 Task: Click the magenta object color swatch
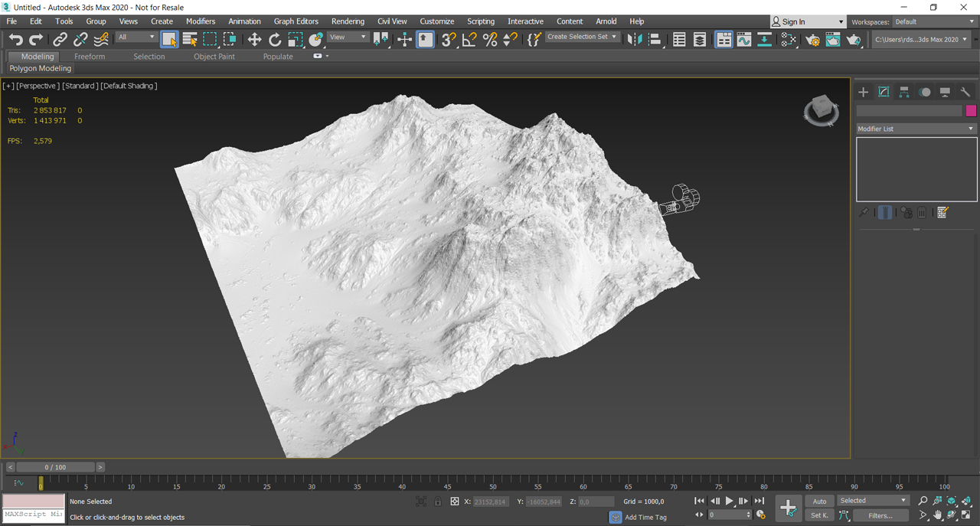coord(971,111)
